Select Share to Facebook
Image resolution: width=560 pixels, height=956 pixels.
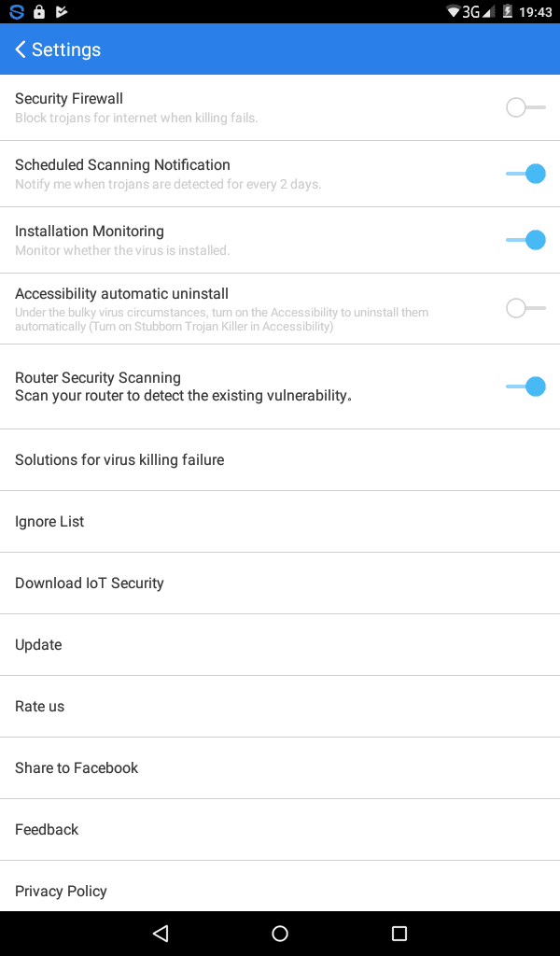coord(280,767)
